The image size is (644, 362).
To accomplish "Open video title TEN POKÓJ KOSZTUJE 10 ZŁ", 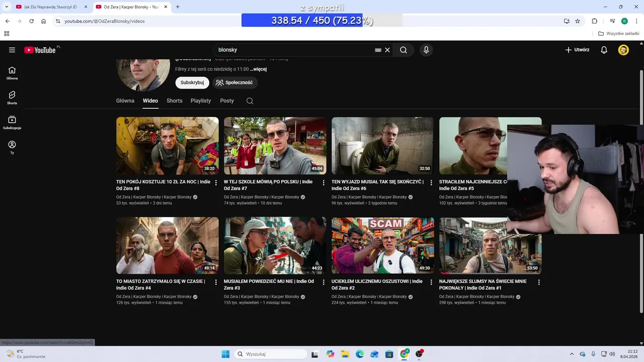I will (x=163, y=185).
